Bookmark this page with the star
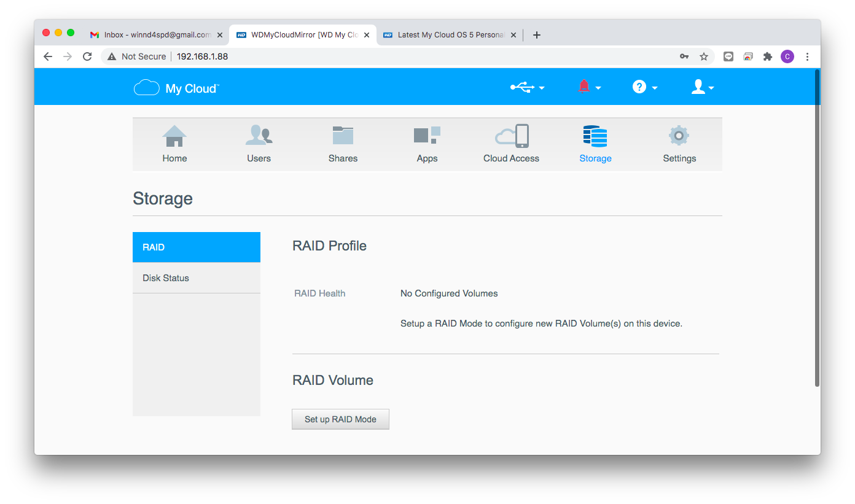 [x=704, y=56]
